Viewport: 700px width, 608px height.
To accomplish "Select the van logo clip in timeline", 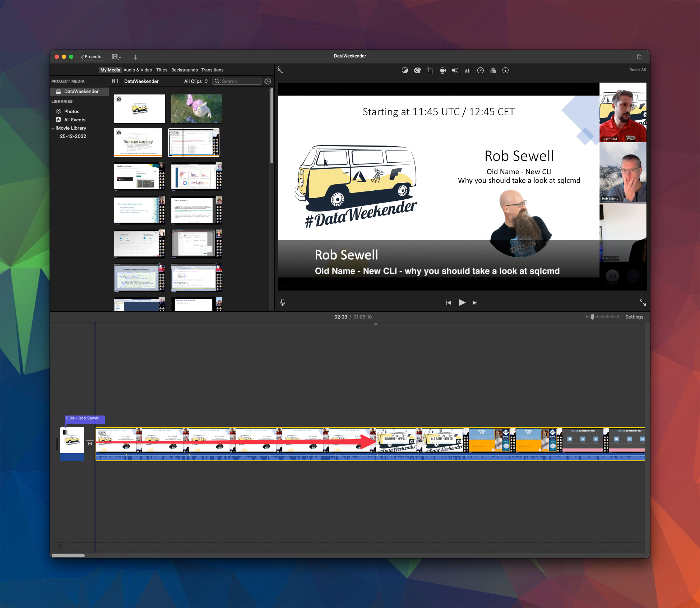I will (x=72, y=444).
